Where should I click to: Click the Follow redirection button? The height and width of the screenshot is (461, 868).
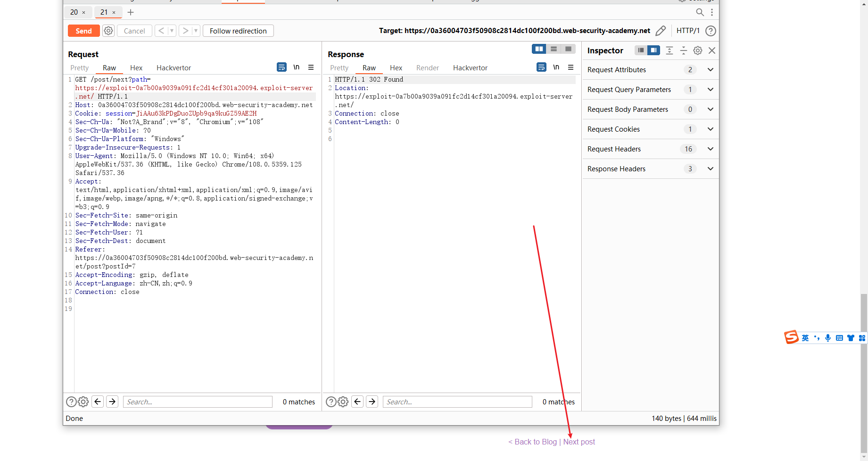(238, 30)
